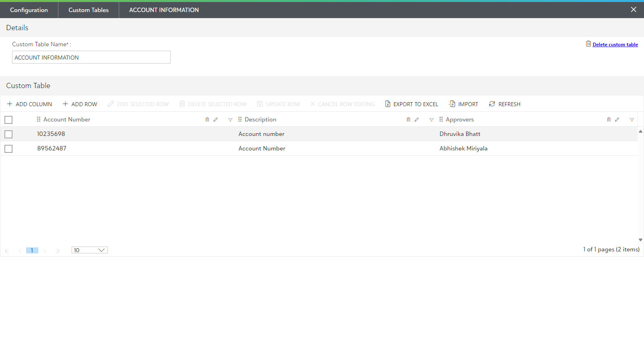Open the Approvers column filter
Viewport: 644px width, 362px height.
click(632, 120)
